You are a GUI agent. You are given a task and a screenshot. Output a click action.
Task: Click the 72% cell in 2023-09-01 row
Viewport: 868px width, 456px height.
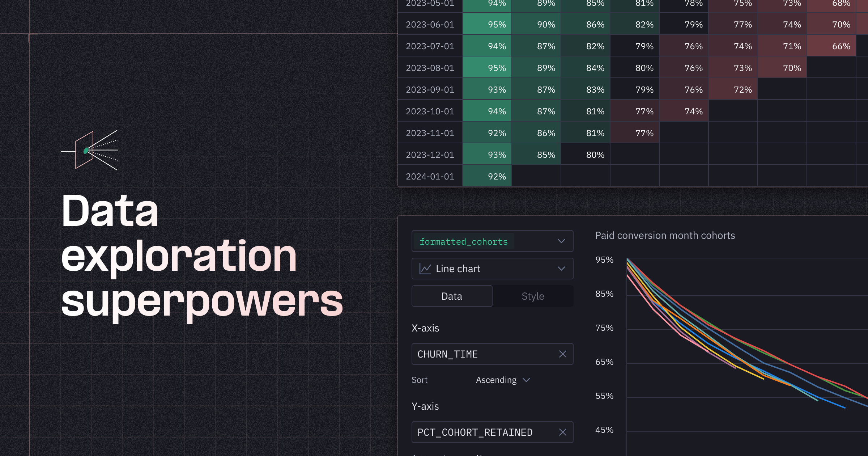point(733,90)
